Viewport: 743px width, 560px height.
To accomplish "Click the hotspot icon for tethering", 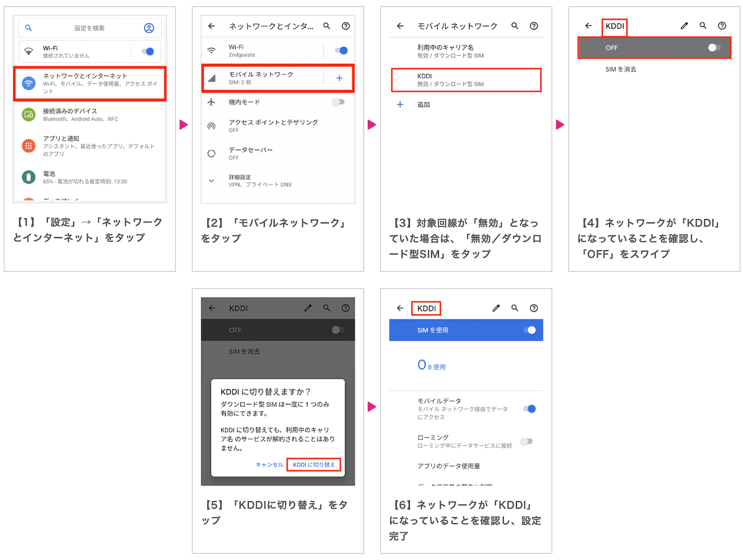I will 212,126.
